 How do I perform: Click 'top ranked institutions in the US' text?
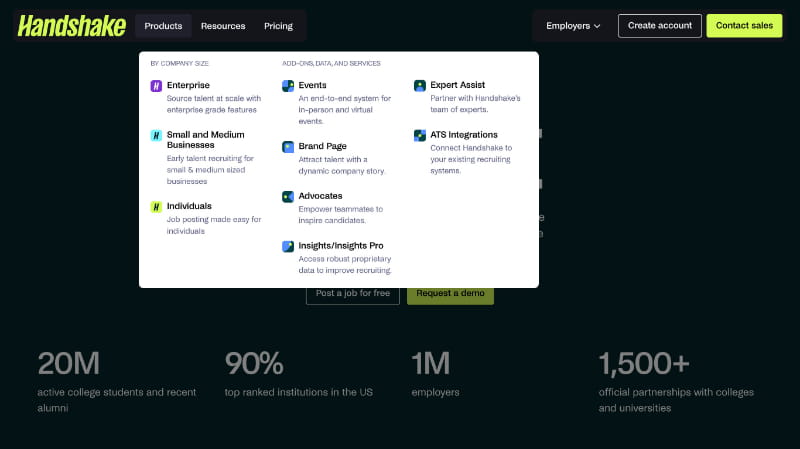[298, 392]
